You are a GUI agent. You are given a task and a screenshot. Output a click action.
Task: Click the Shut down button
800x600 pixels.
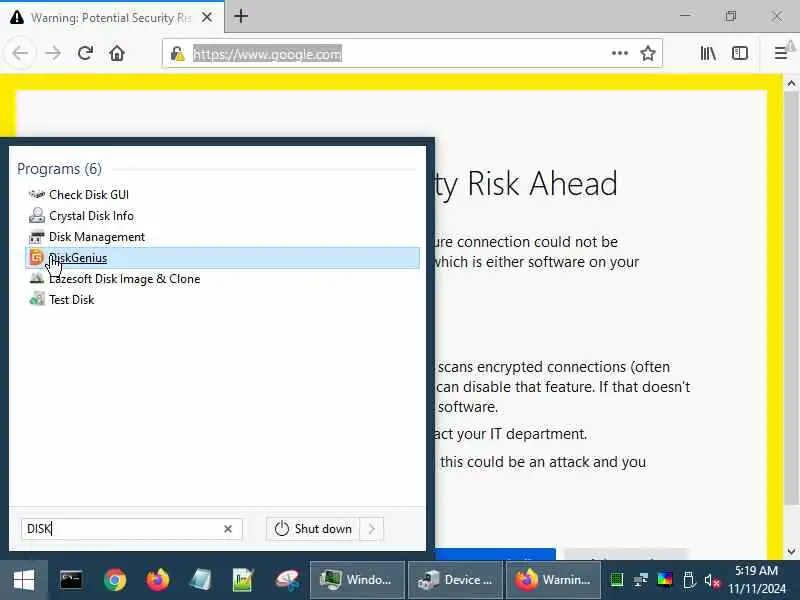313,529
